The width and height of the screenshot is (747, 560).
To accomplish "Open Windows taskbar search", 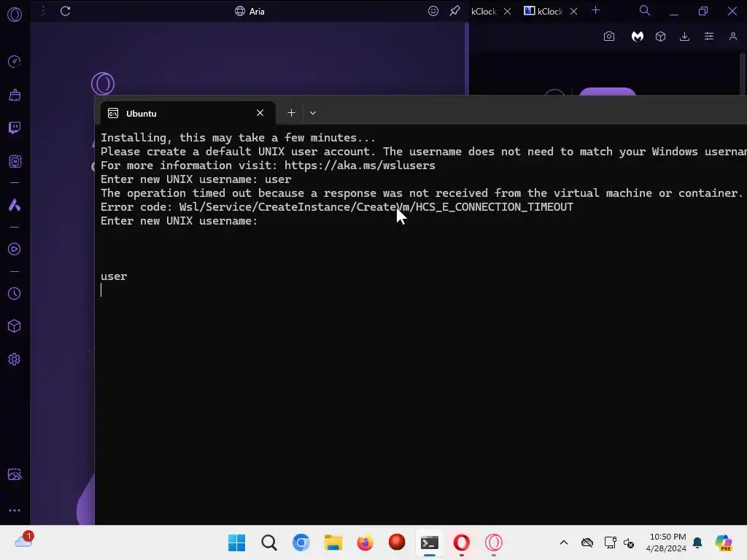I will pos(268,542).
